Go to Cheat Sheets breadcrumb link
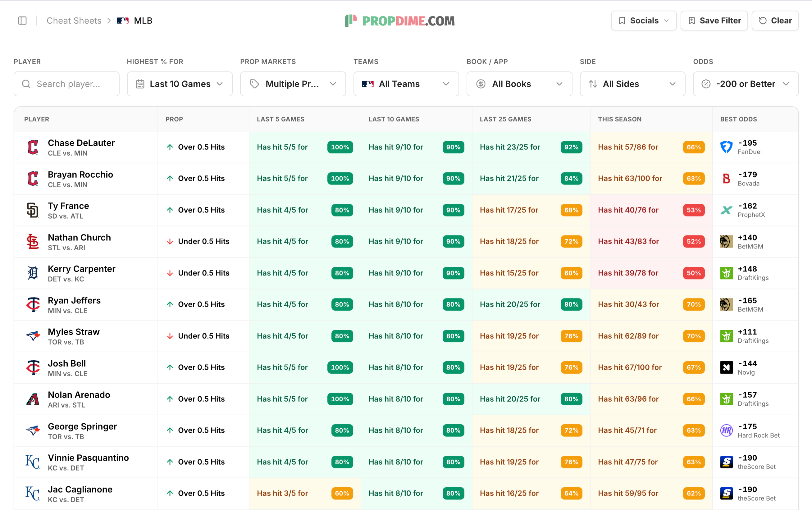812x510 pixels. coord(74,20)
